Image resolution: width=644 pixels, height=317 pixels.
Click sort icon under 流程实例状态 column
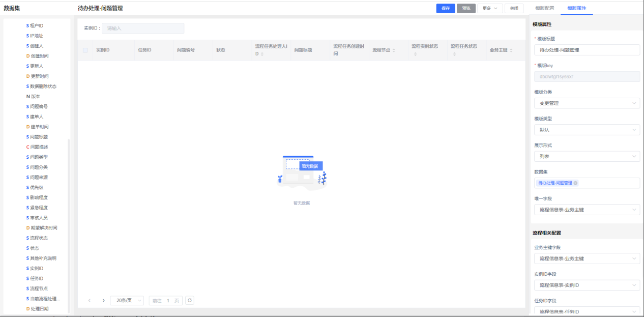pos(415,54)
